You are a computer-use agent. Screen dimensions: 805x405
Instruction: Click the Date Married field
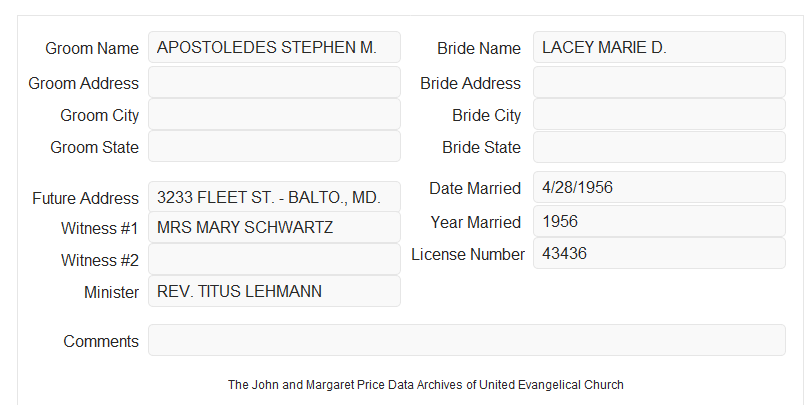(659, 187)
